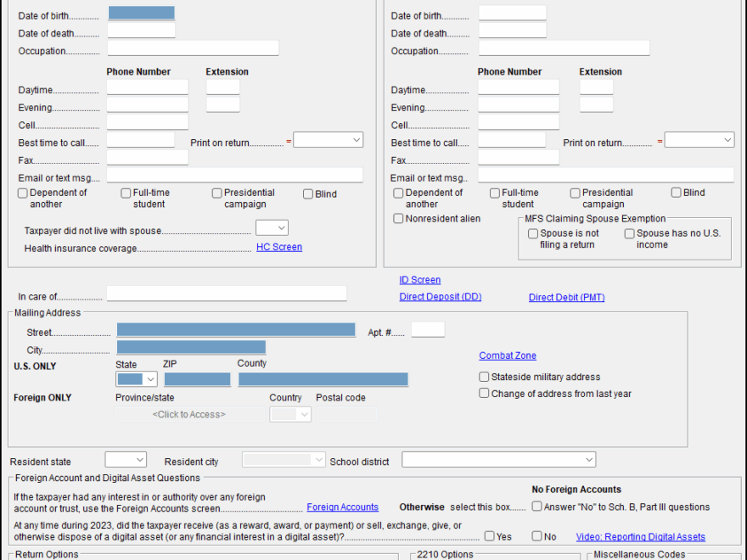Open Direct Deposit (DD) link

click(440, 297)
